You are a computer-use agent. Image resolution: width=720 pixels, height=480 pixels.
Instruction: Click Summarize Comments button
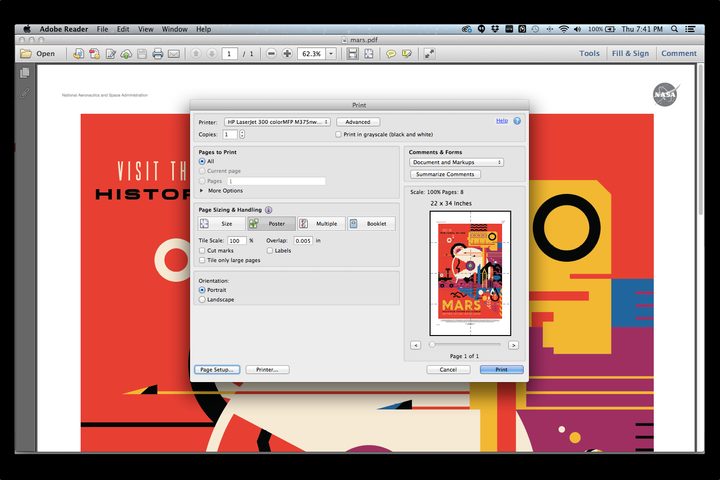[x=445, y=175]
